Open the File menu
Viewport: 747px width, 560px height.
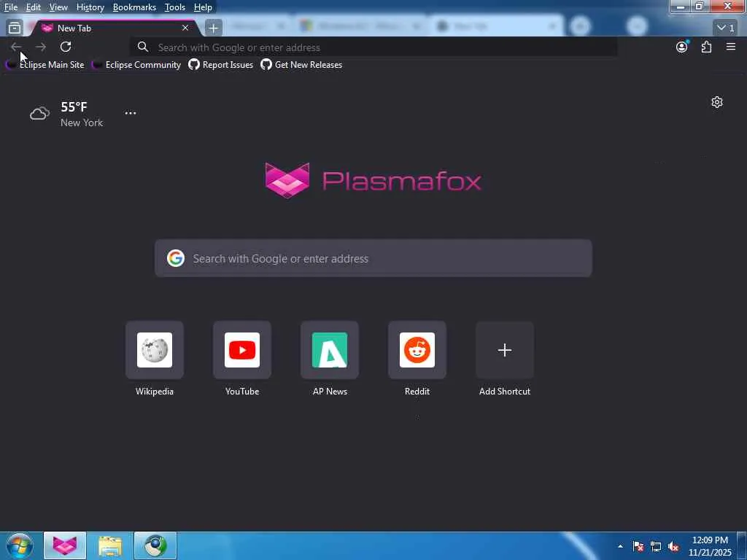[10, 7]
